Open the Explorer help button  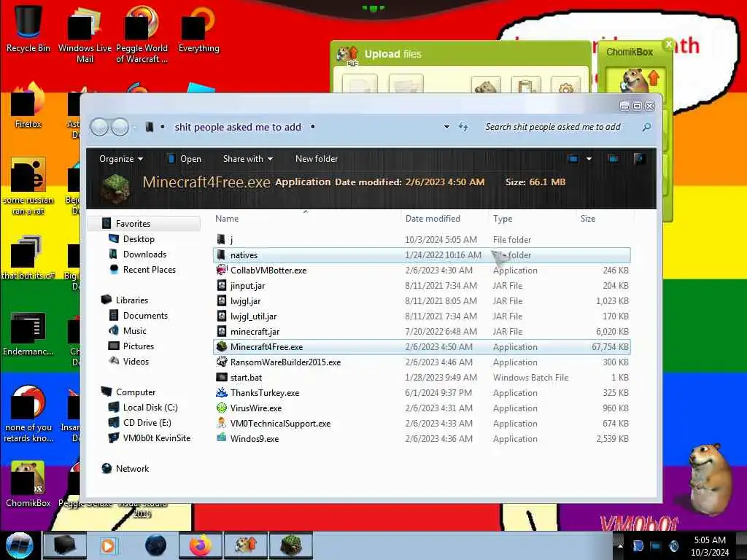coord(639,158)
